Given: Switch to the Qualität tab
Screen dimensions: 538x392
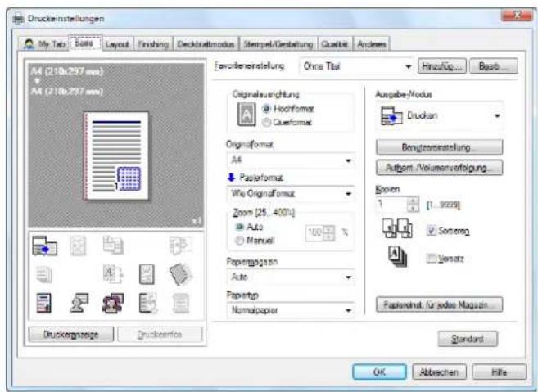Looking at the screenshot, I should (335, 44).
